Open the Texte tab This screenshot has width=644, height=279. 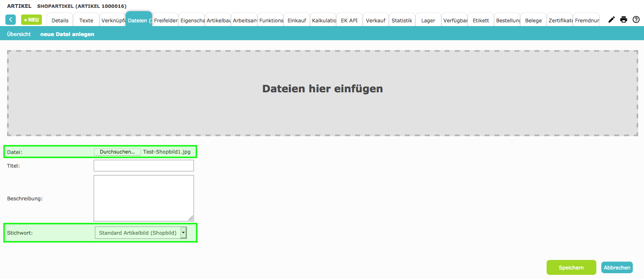tap(86, 20)
